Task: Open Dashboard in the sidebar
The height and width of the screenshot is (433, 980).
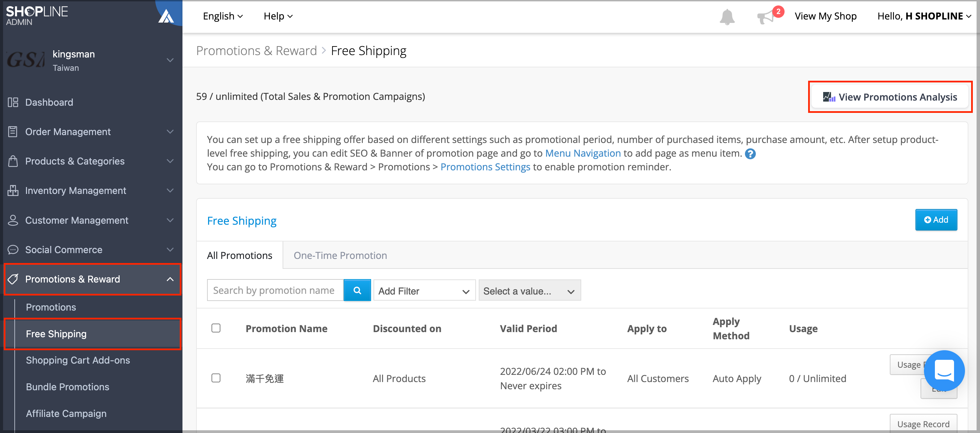Action: click(49, 102)
